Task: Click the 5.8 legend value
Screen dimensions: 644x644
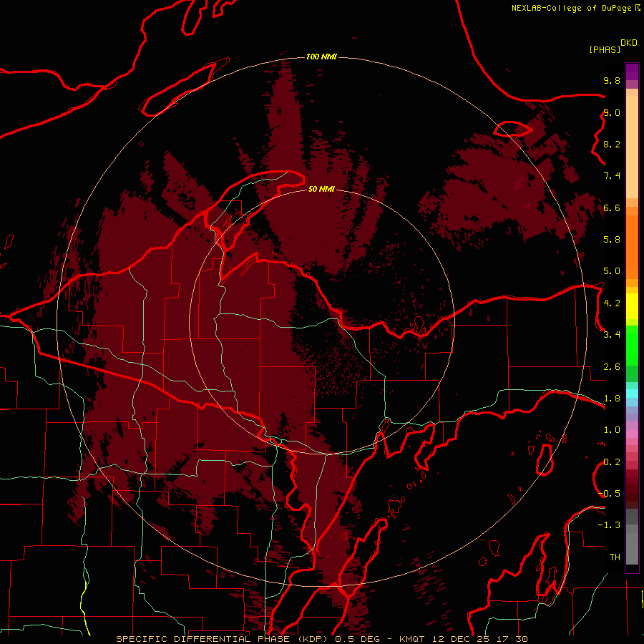Action: (x=612, y=240)
